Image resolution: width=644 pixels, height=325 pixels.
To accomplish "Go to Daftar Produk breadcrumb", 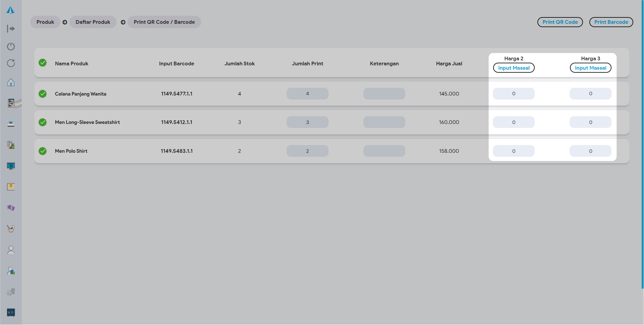I will click(93, 22).
